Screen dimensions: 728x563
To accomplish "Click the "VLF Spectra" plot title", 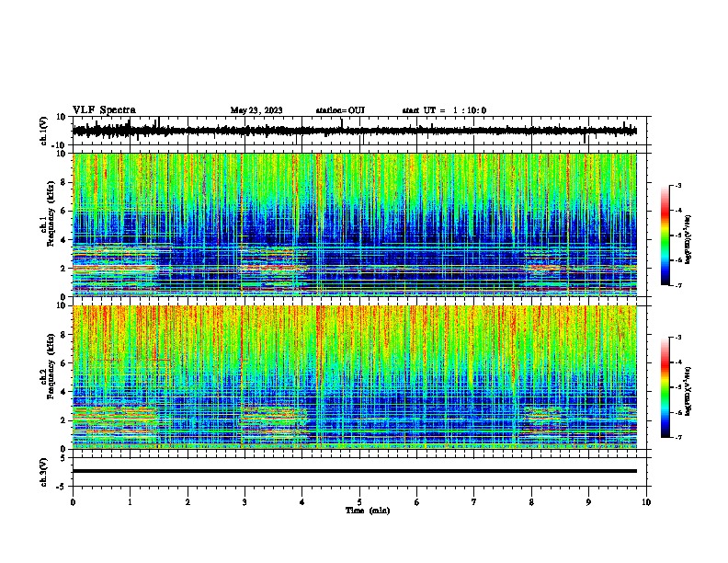I will (104, 110).
